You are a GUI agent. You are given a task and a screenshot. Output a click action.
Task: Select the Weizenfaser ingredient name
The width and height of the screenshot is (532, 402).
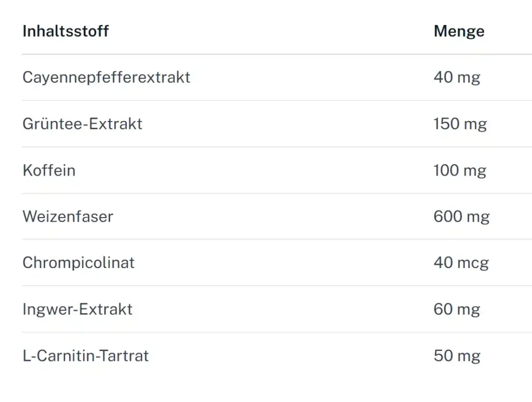(x=68, y=217)
